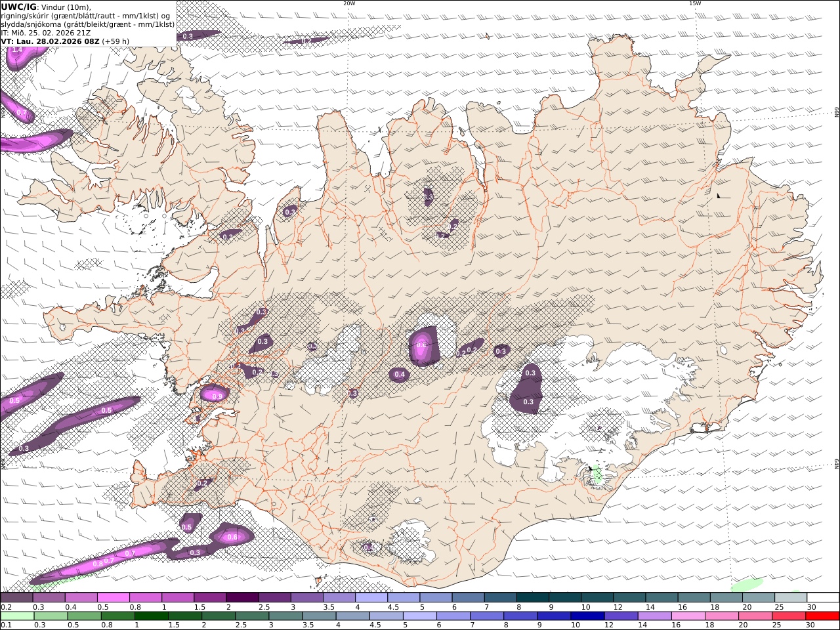Click the dark teal 8 swatch, upper scale
The image size is (840, 630).
[x=532, y=597]
